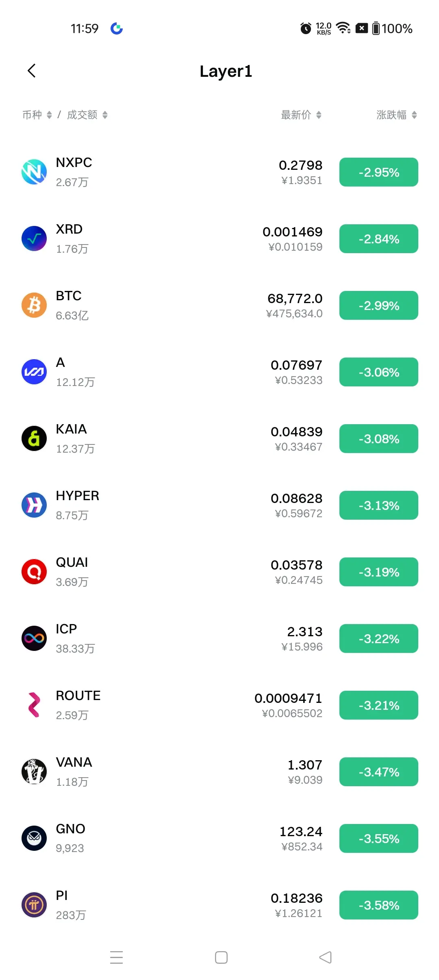This screenshot has height=980, width=439.
Task: Tap VANA's -3.47% change badge
Action: pyautogui.click(x=379, y=772)
